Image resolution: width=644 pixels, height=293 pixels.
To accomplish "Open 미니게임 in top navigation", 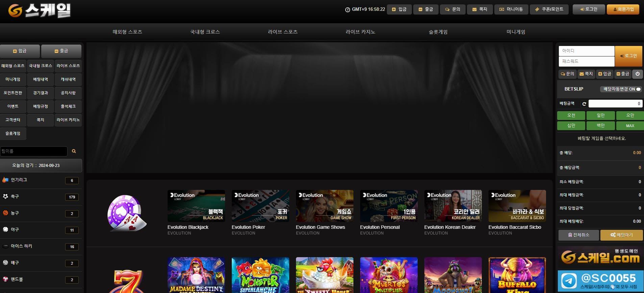I will pos(516,32).
